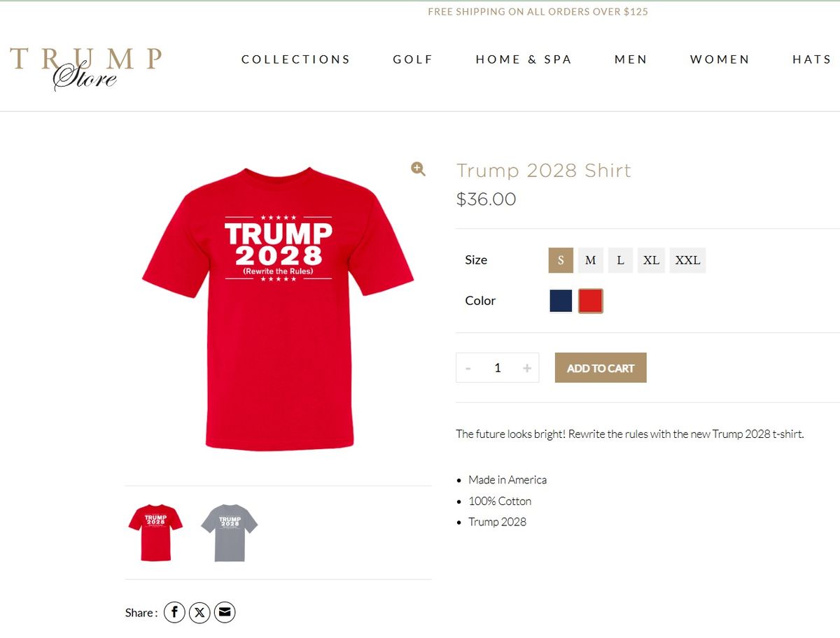Share the product on Facebook
Image resolution: width=840 pixels, height=638 pixels.
174,613
